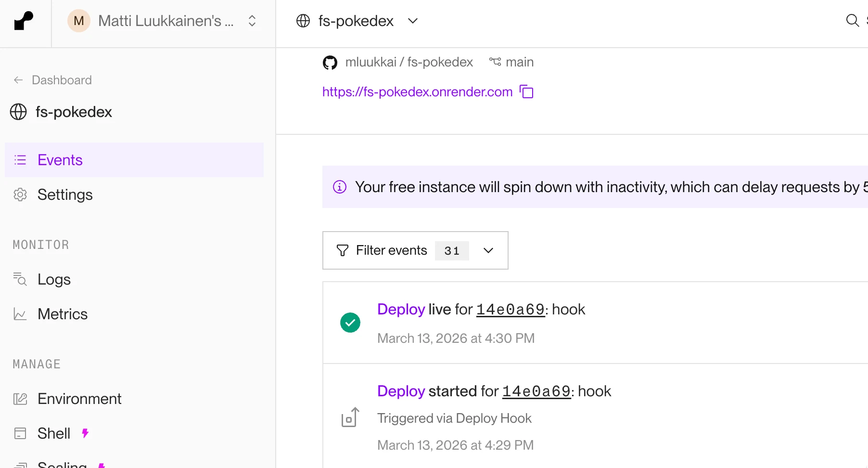868x468 pixels.
Task: Click the Triggered via Deploy Hook text
Action: coord(454,418)
